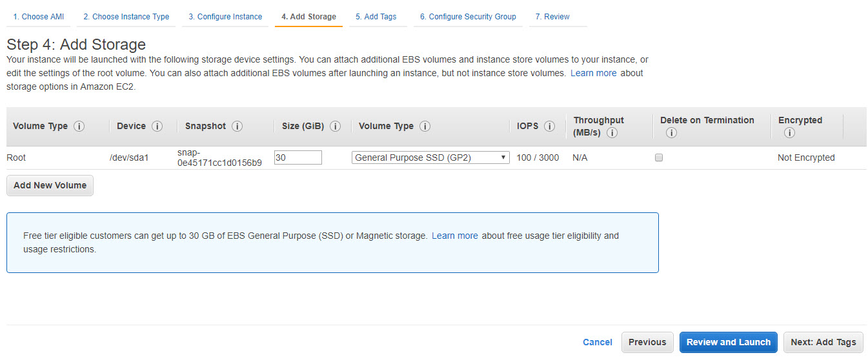This screenshot has width=868, height=364.
Task: Switch to Configure Security Group tab
Action: pos(468,17)
